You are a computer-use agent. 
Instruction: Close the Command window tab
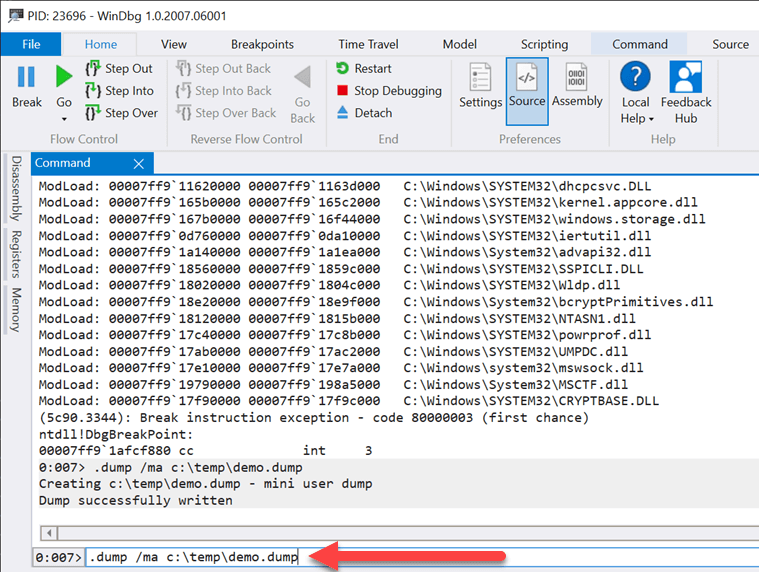(139, 163)
